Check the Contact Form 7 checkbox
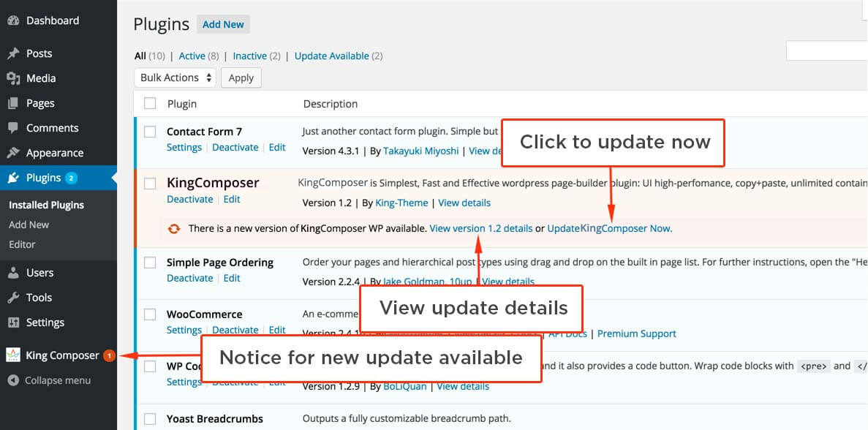Image resolution: width=868 pixels, height=430 pixels. (150, 132)
